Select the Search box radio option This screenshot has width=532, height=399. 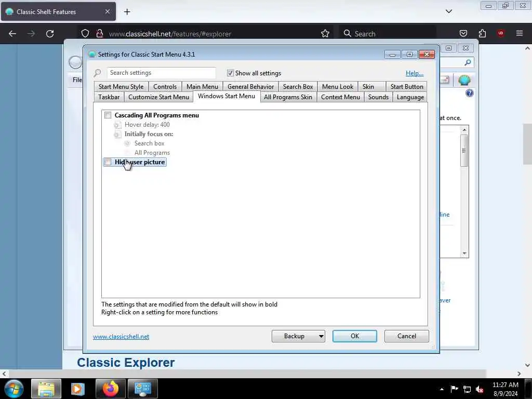(127, 143)
